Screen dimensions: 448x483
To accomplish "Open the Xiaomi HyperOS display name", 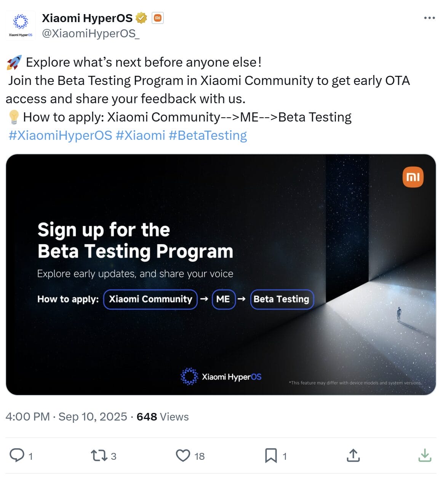I will [x=87, y=18].
